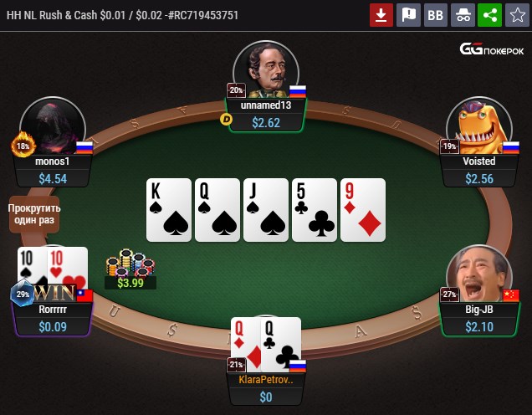Click the yellow dealer D button
This screenshot has width=532, height=415.
[x=226, y=119]
